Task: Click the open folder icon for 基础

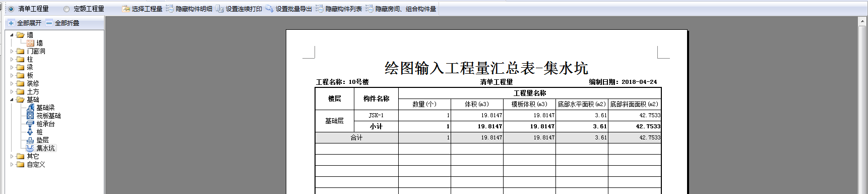Action: [x=20, y=100]
